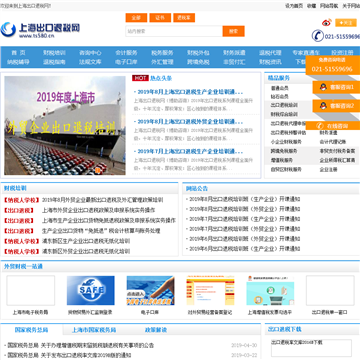
Task: Click the phone icon on 在线咨询 bar
Action: (x=320, y=126)
